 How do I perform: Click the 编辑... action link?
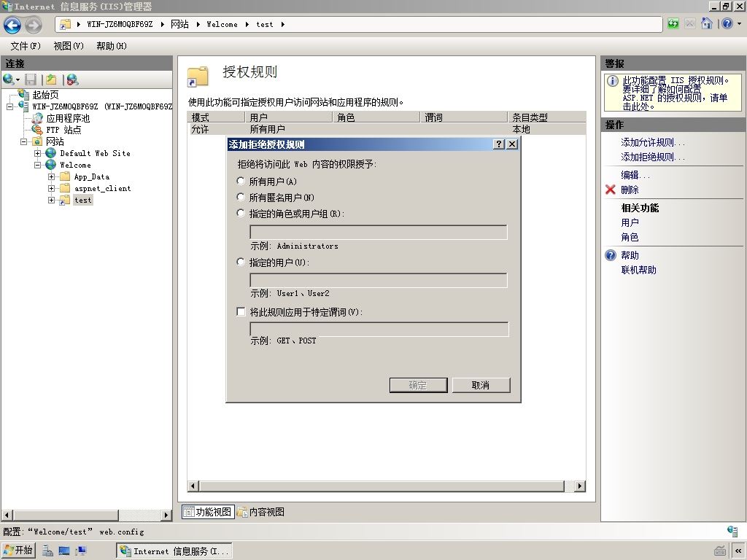(x=635, y=175)
